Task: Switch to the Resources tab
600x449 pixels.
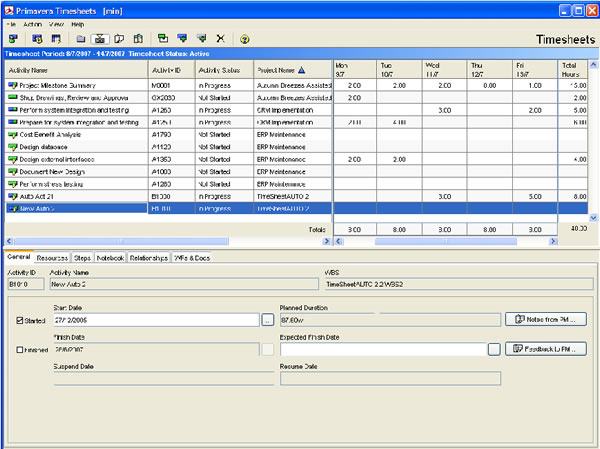Action: point(51,258)
